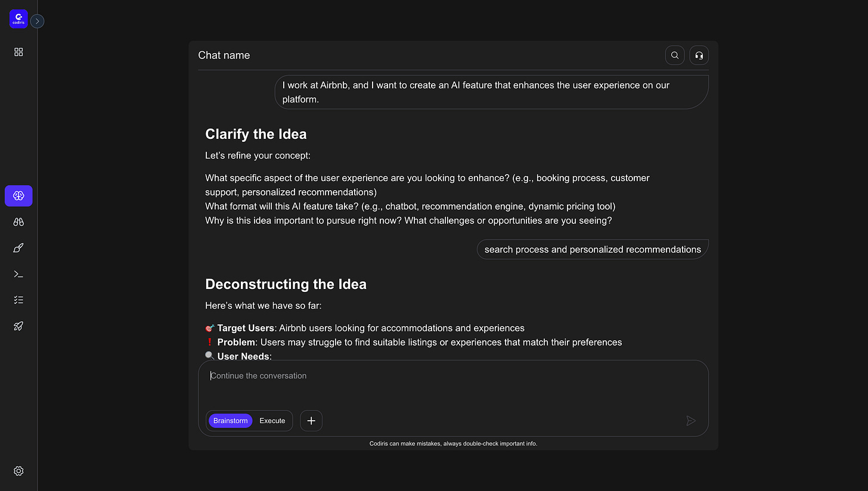
Task: Focus the Continue the conversation input
Action: click(x=453, y=376)
